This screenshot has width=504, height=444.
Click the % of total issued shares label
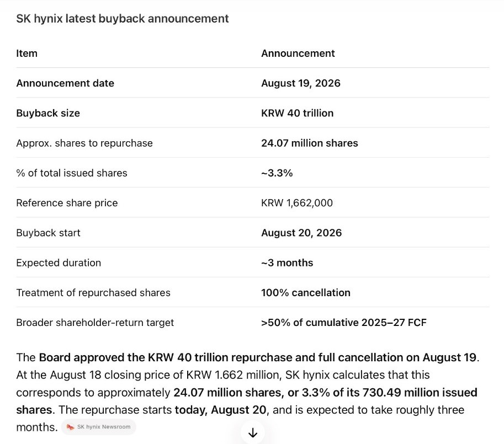(x=72, y=173)
